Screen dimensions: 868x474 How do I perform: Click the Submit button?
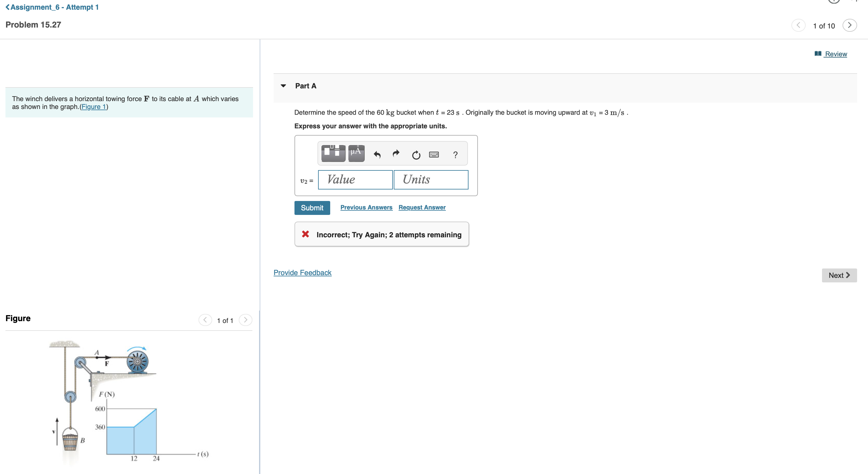312,208
